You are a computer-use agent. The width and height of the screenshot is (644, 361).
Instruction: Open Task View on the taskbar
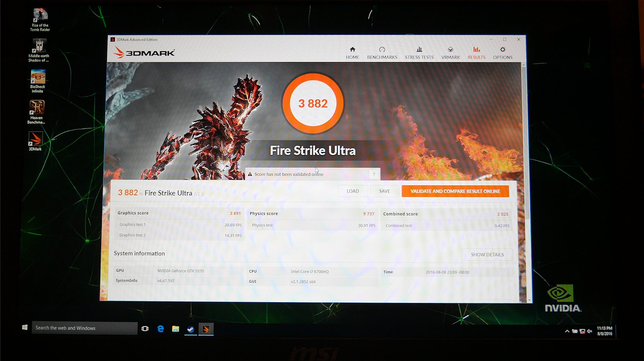[x=145, y=329]
